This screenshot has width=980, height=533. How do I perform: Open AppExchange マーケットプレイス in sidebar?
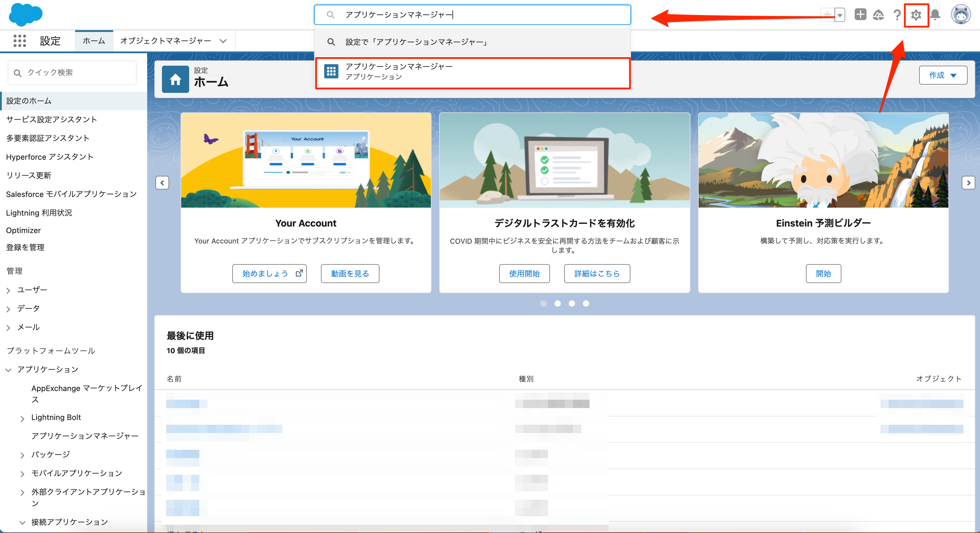point(87,394)
